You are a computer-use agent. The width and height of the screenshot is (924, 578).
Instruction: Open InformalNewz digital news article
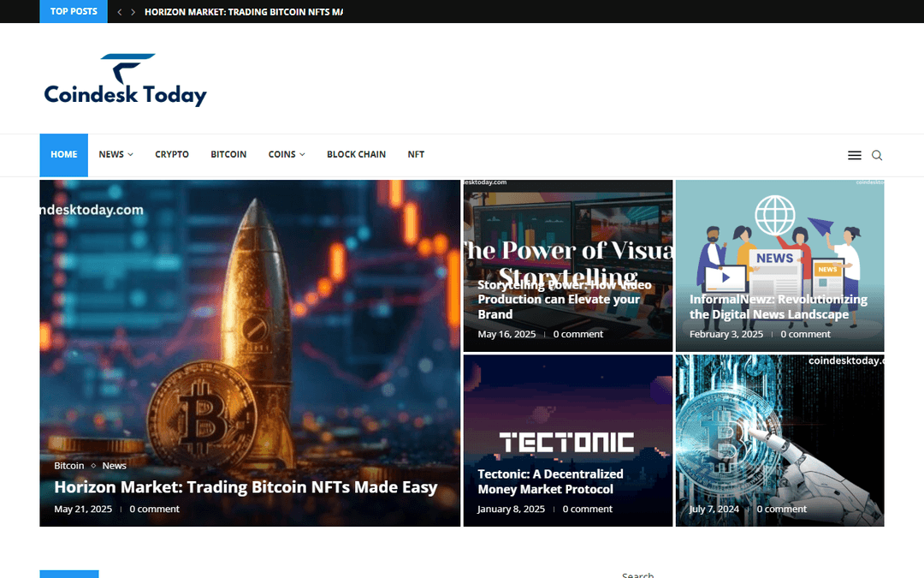[779, 307]
